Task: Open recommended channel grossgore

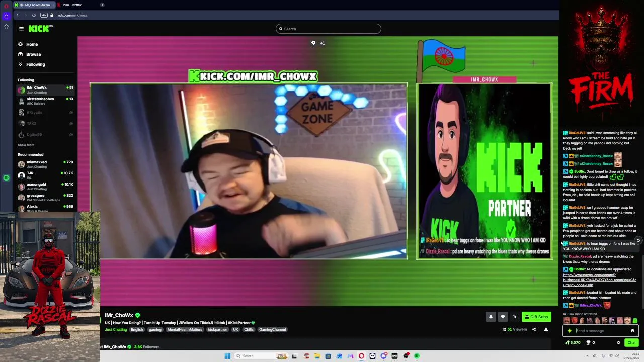Action: (45, 197)
